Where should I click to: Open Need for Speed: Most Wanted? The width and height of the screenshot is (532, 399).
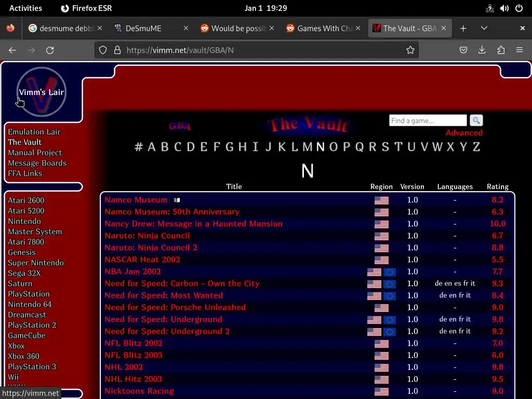pos(164,295)
